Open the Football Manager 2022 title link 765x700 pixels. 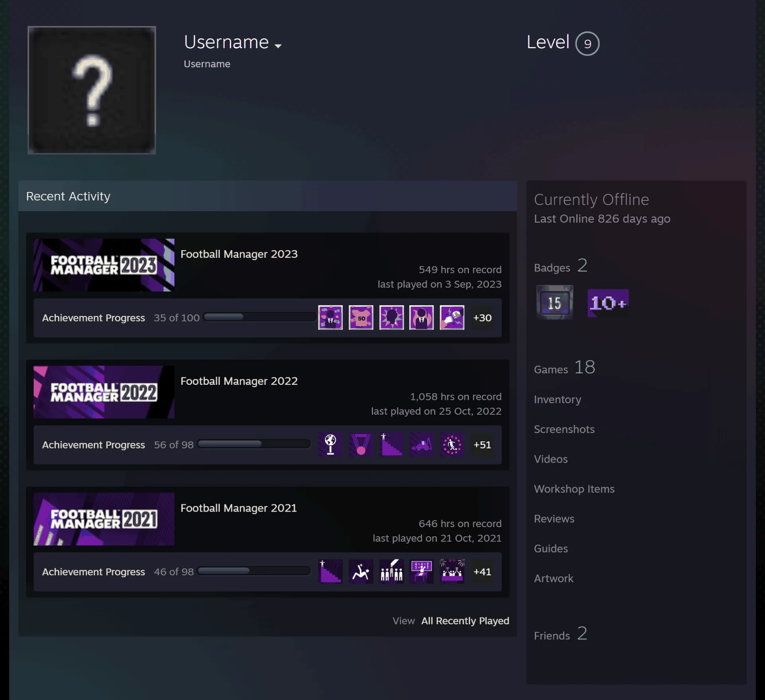239,381
